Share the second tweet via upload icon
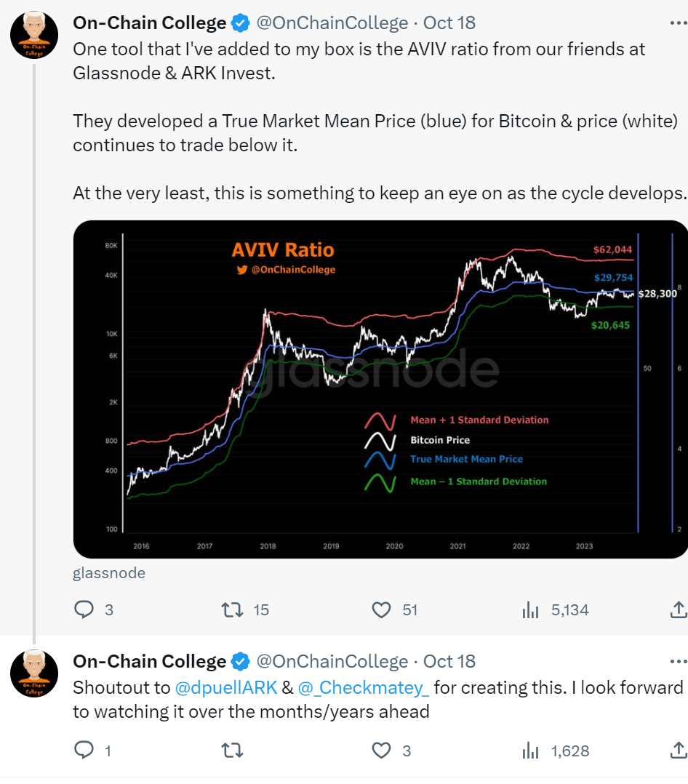 (679, 750)
